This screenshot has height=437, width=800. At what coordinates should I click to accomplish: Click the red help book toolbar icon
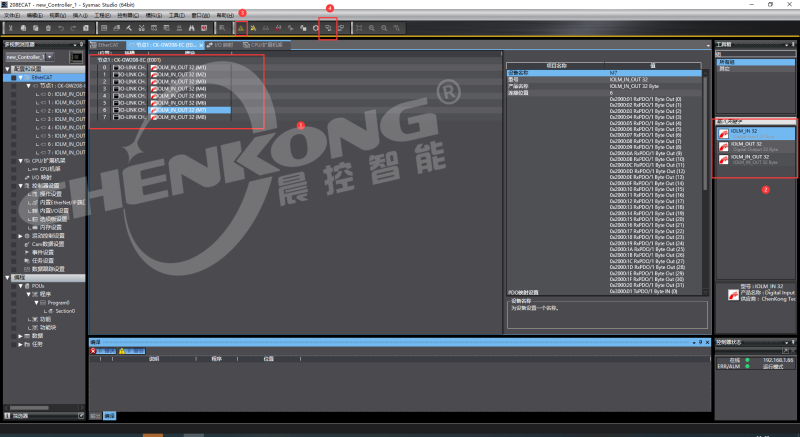click(204, 28)
